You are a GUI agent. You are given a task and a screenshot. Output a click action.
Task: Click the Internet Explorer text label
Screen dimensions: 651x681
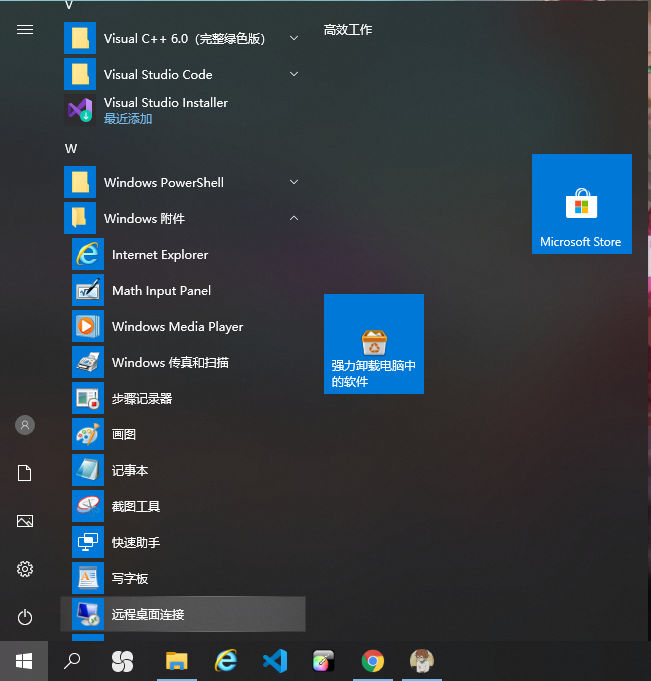[x=160, y=255]
